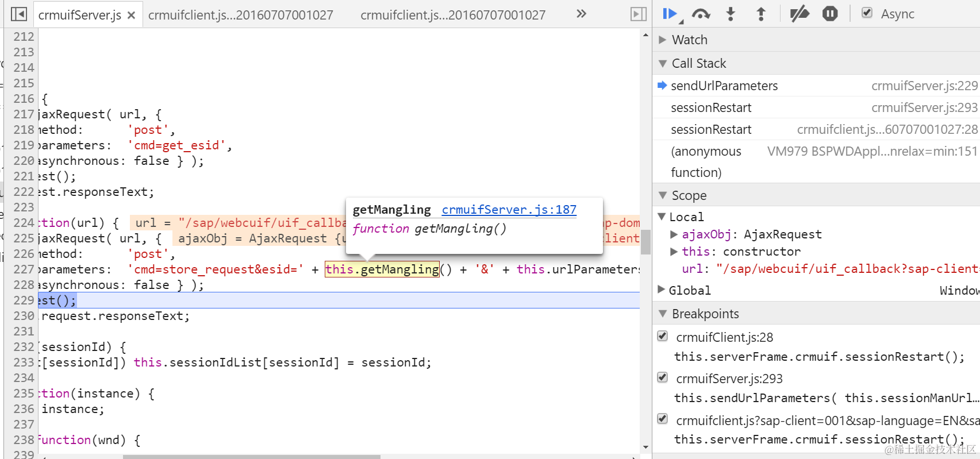The height and width of the screenshot is (459, 980).
Task: Uncheck the crmuifServer.js:293 breakpoint
Action: pyautogui.click(x=663, y=377)
